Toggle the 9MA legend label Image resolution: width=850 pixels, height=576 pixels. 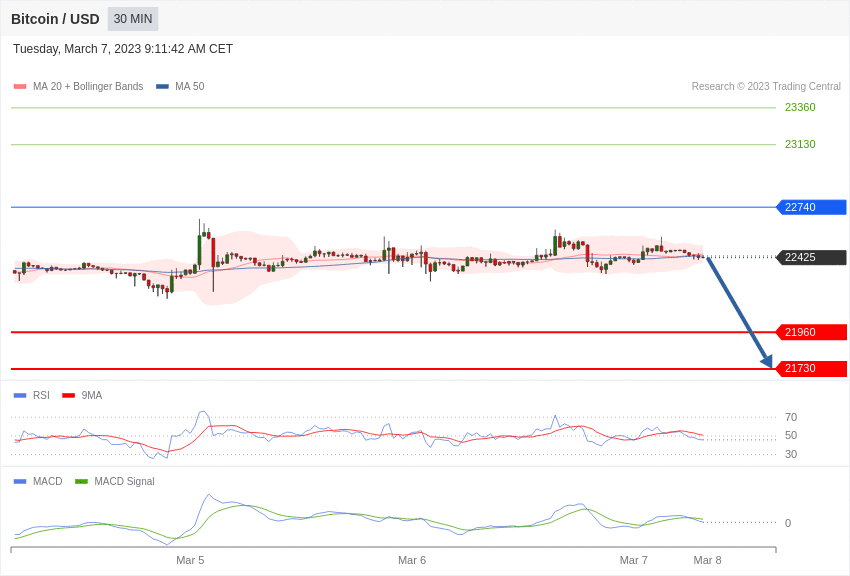[x=92, y=396]
